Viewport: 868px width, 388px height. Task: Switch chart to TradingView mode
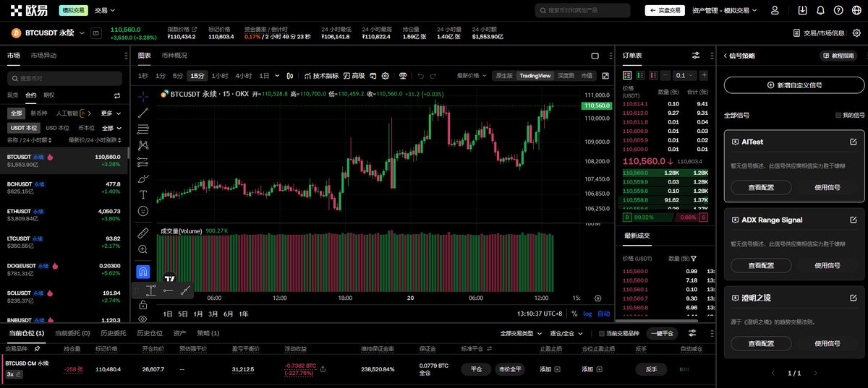(x=535, y=75)
